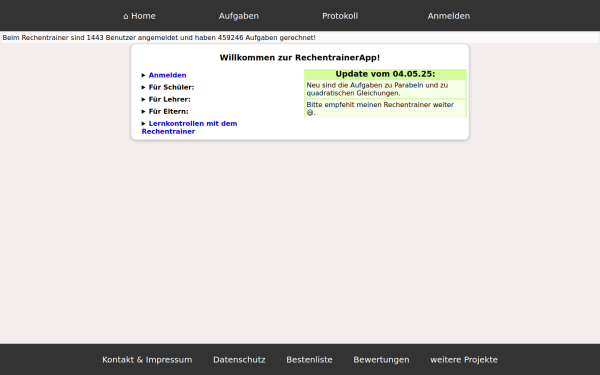Expand the 'Für Schüler:' section
Screen dimensions: 600x375
pos(168,87)
